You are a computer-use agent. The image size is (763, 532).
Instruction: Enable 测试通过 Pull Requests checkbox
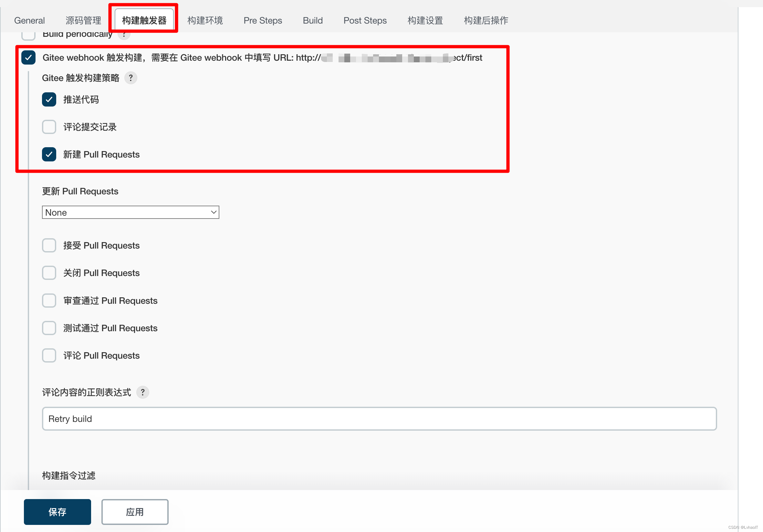[49, 328]
